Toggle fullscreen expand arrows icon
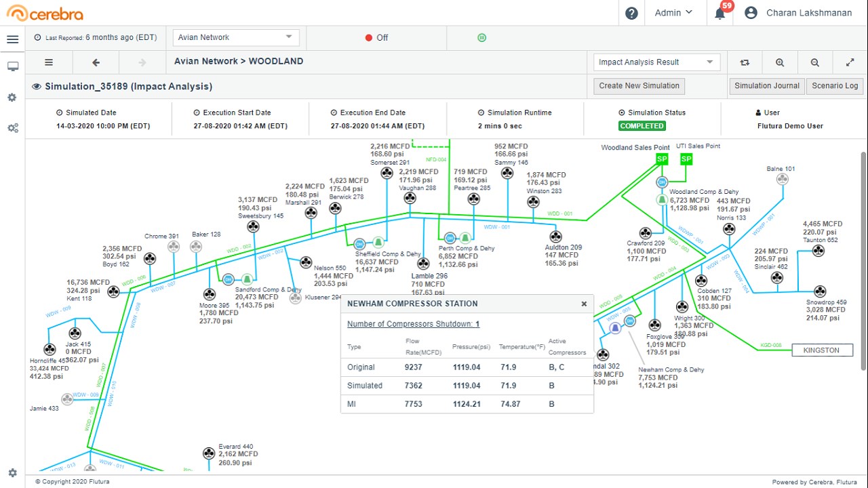The height and width of the screenshot is (488, 868). [850, 62]
